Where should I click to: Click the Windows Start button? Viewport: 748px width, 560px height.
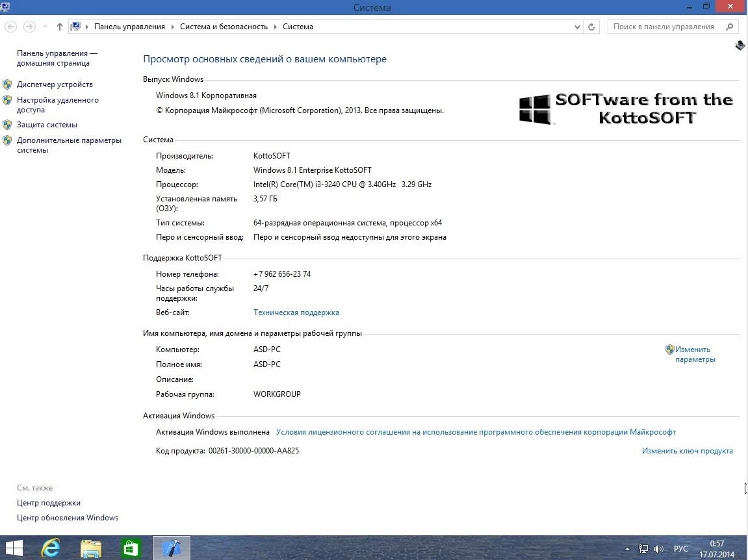click(14, 548)
